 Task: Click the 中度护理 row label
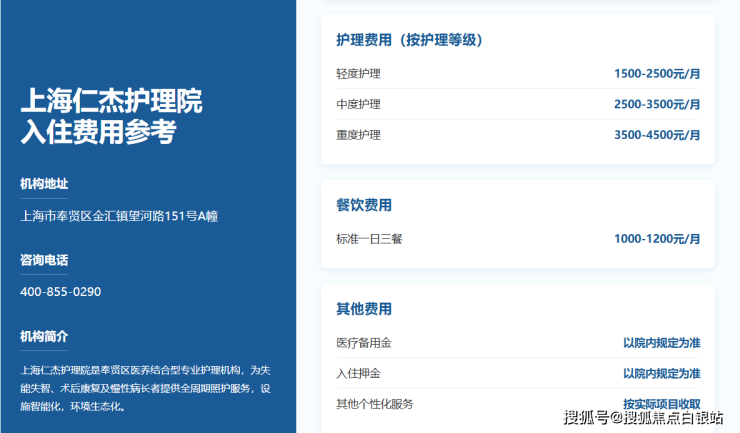pyautogui.click(x=358, y=104)
